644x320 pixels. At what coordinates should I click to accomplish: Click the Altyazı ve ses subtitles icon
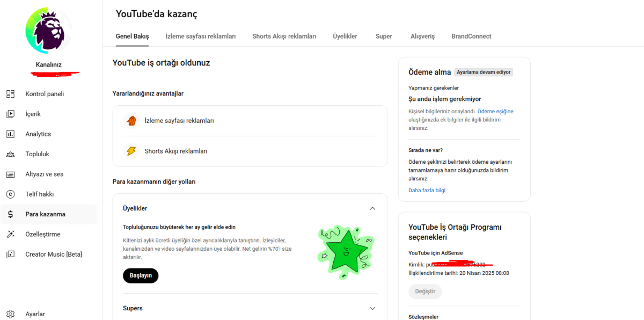click(x=10, y=174)
